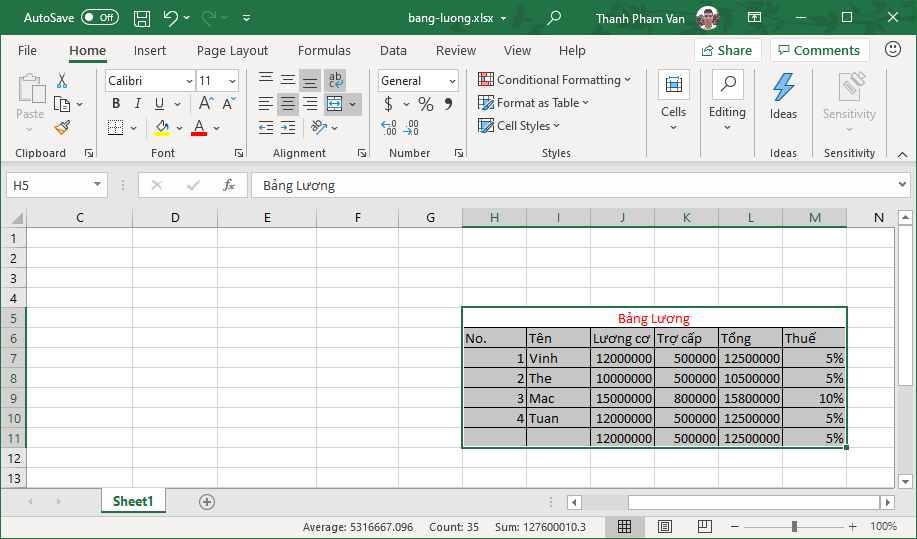Undo the last action
This screenshot has width=917, height=539.
coord(170,18)
